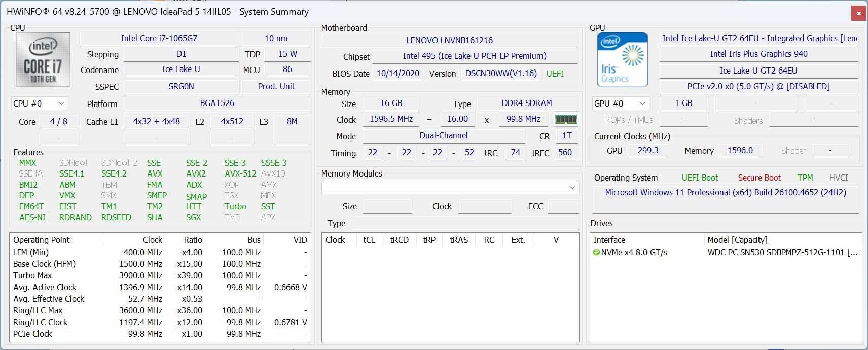The width and height of the screenshot is (868, 350).
Task: Select the Turbo Max operating point row
Action: [160, 275]
